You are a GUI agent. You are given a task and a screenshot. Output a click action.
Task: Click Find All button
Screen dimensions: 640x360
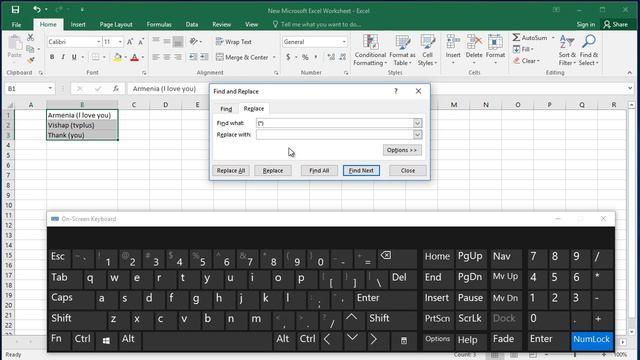point(319,171)
